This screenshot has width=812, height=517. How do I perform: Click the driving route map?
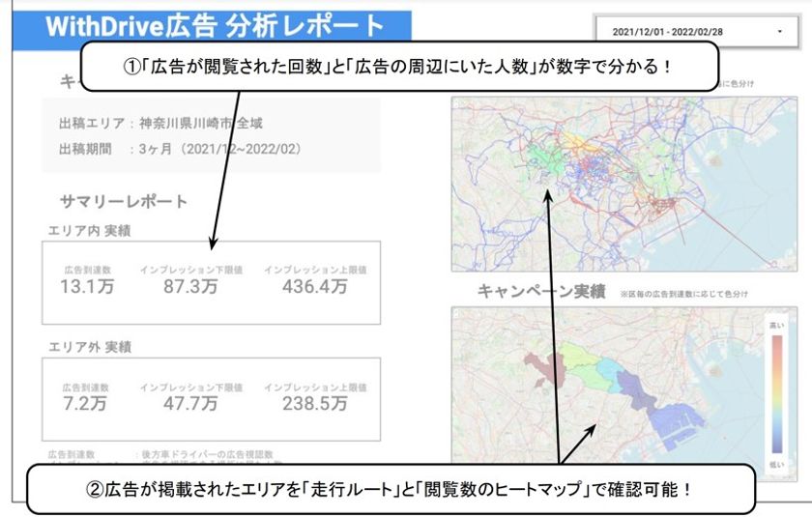(x=624, y=184)
